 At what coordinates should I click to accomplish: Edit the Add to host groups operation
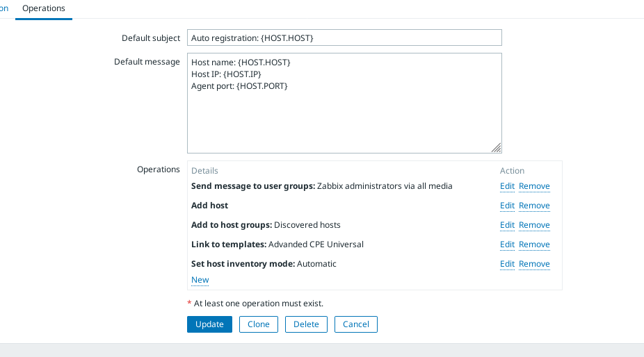coord(507,225)
